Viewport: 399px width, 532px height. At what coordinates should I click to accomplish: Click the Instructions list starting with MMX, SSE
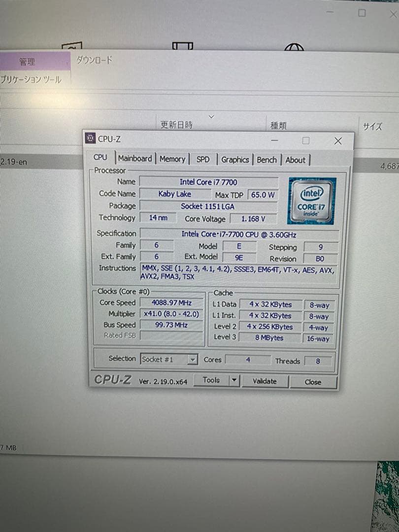[x=238, y=273]
